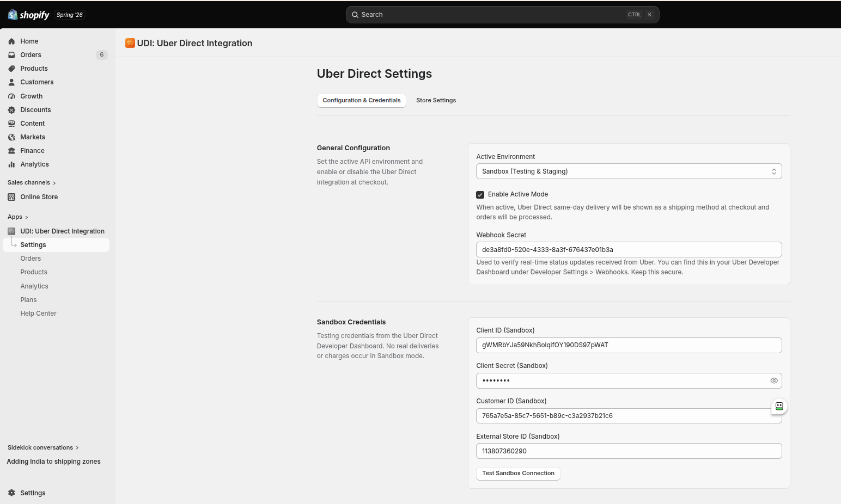
Task: Click the Orders inbox icon
Action: click(11, 55)
